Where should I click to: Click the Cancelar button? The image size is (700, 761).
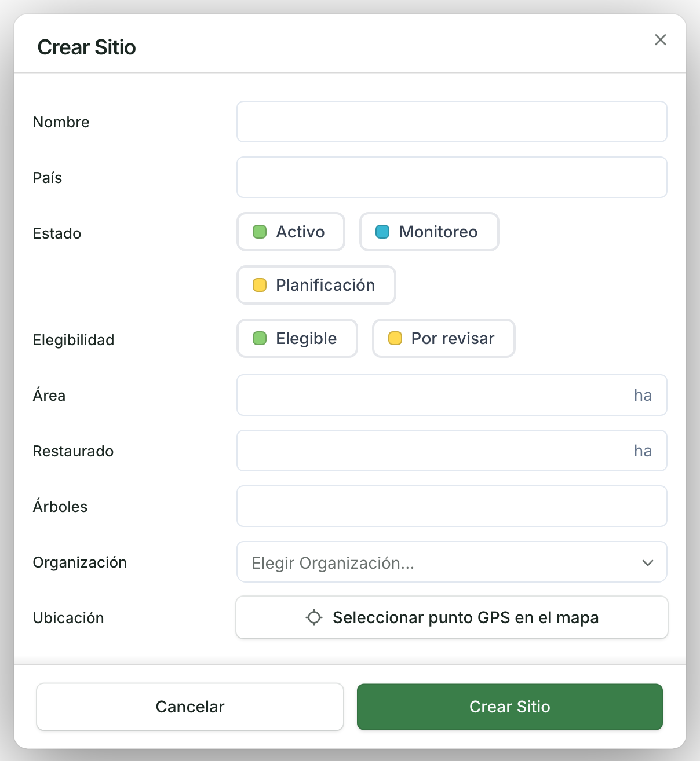pos(190,707)
